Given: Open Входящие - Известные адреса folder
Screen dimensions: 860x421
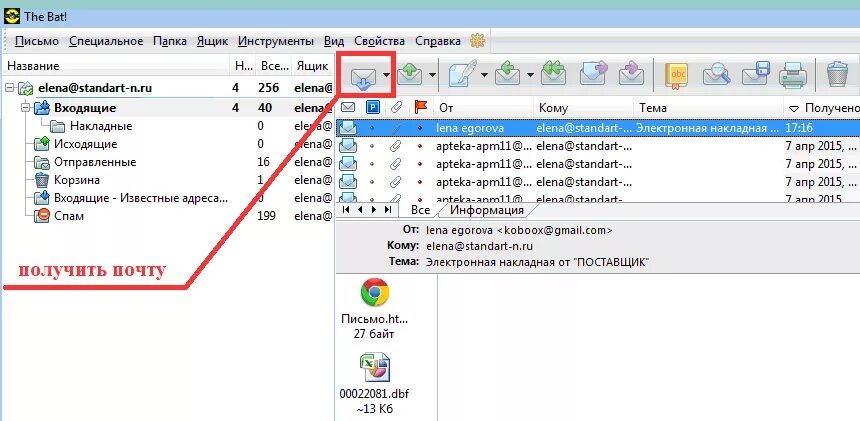Looking at the screenshot, I should [x=140, y=198].
